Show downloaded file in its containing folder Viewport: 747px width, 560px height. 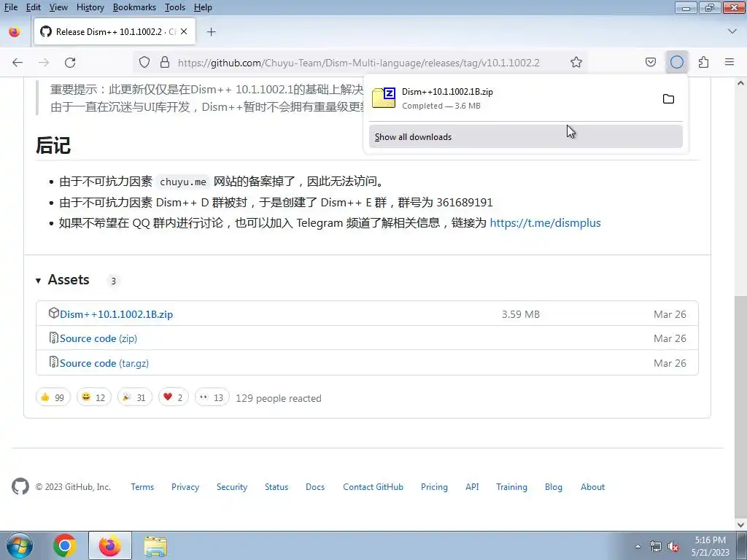click(668, 99)
